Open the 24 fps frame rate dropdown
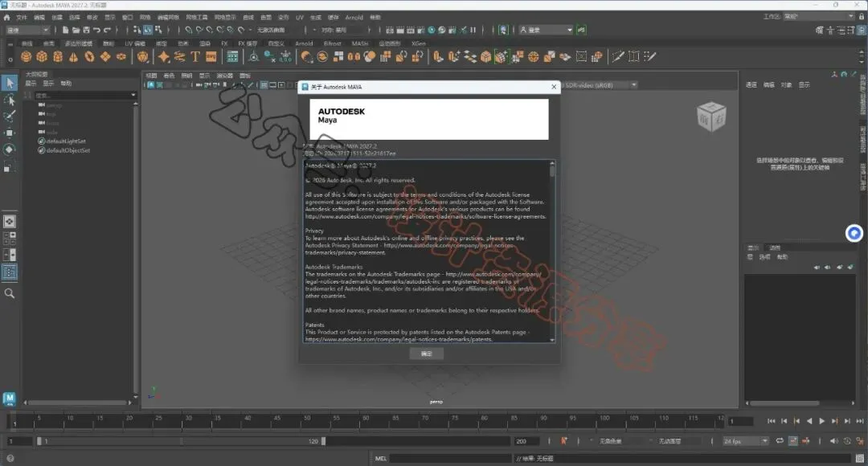 [746, 441]
